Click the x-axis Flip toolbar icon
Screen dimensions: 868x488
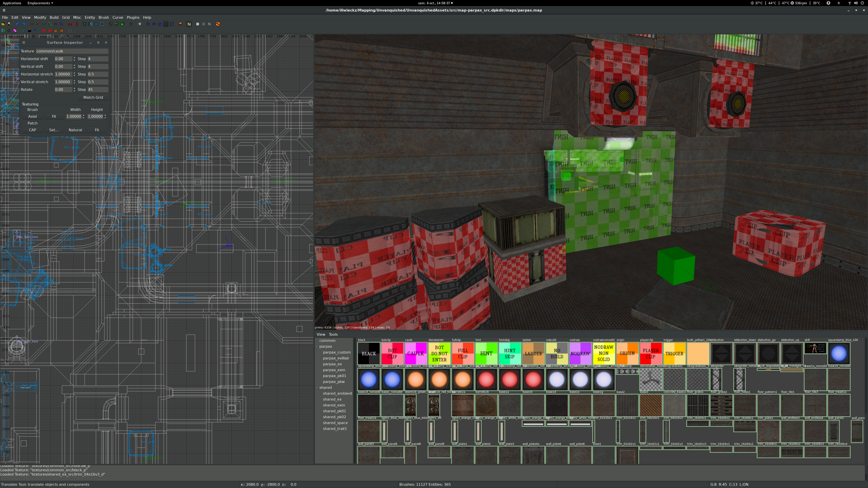(x=32, y=24)
